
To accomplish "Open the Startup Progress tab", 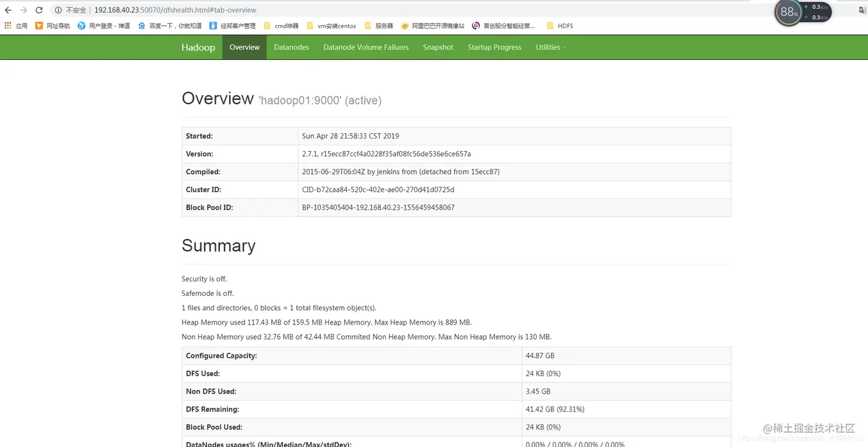I will tap(495, 47).
